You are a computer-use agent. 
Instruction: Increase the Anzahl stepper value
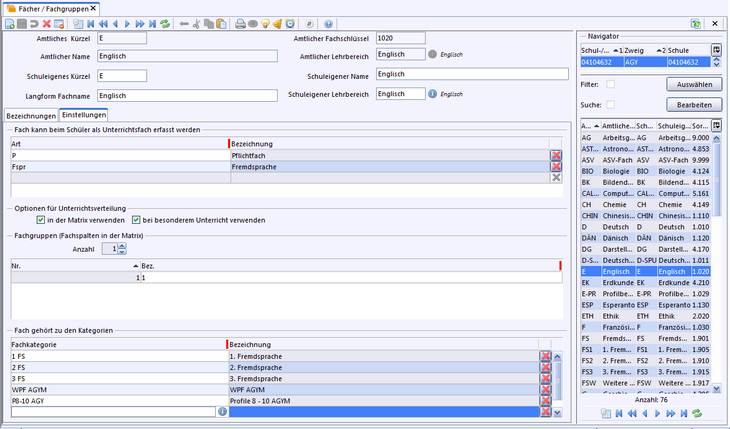(123, 245)
